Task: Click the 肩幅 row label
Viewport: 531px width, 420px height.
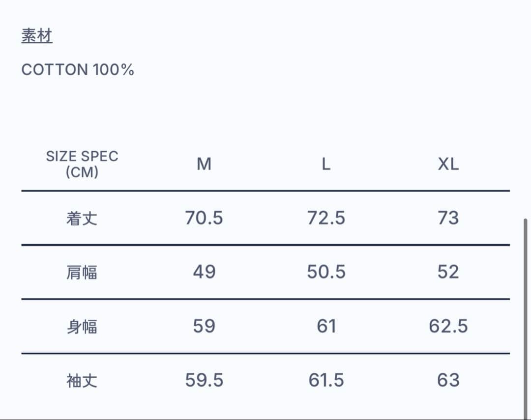Action: [x=82, y=272]
